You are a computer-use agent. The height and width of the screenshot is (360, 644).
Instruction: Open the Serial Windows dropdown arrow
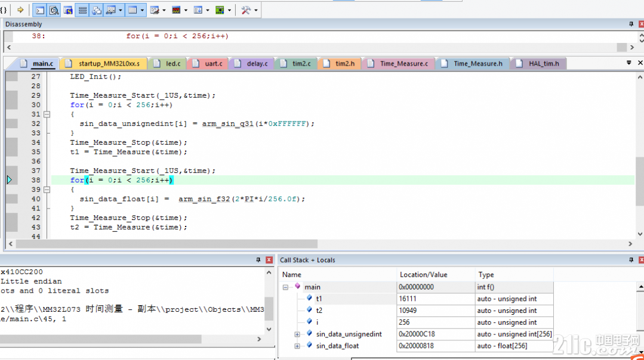tap(164, 10)
